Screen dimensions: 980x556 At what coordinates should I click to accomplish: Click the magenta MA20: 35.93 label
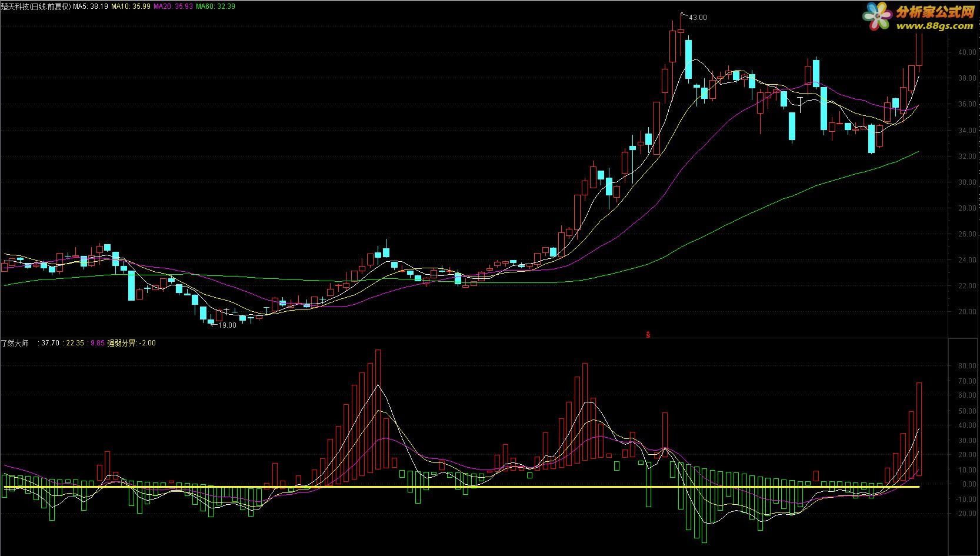pyautogui.click(x=173, y=6)
